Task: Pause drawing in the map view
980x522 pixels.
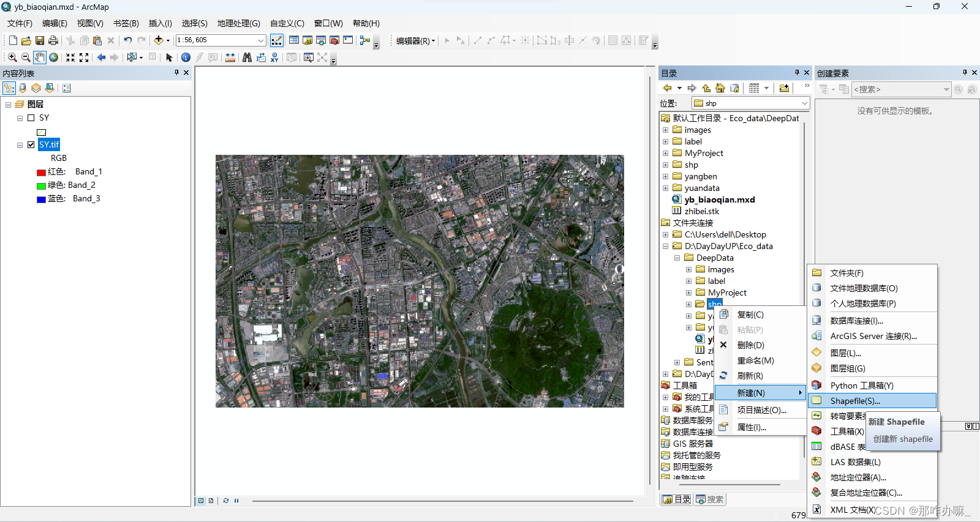Action: pos(236,501)
